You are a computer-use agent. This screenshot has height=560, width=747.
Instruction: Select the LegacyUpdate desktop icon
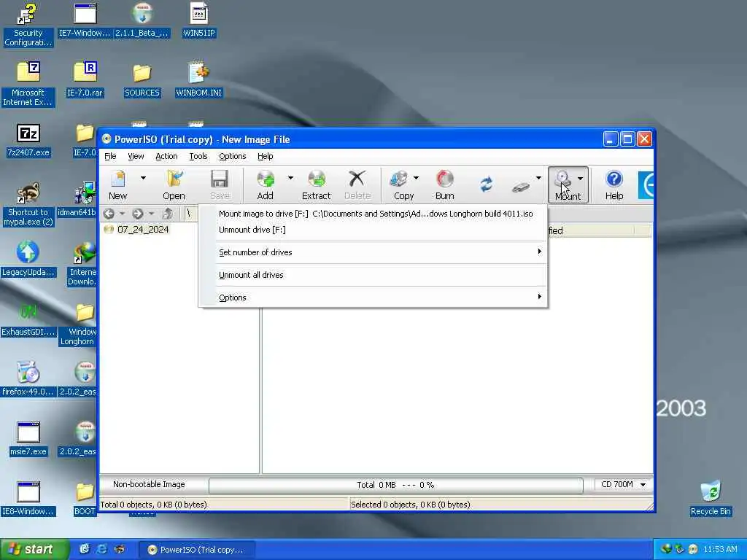[x=28, y=259]
